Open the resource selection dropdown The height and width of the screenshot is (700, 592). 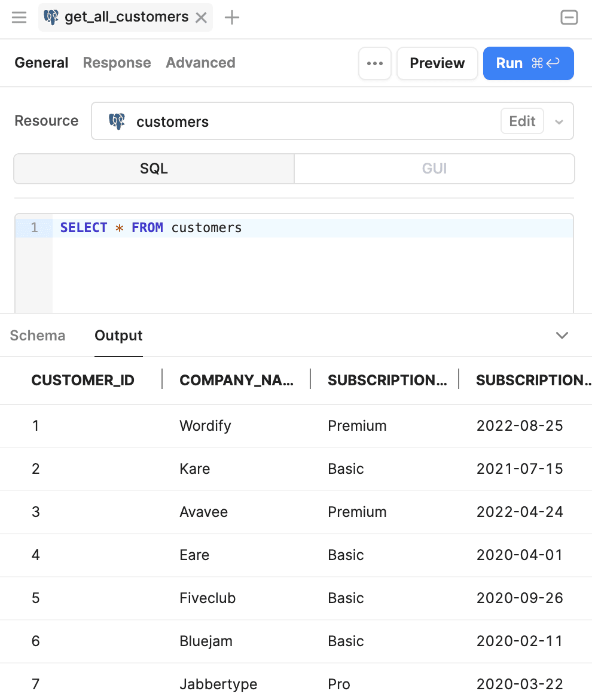[x=560, y=121]
